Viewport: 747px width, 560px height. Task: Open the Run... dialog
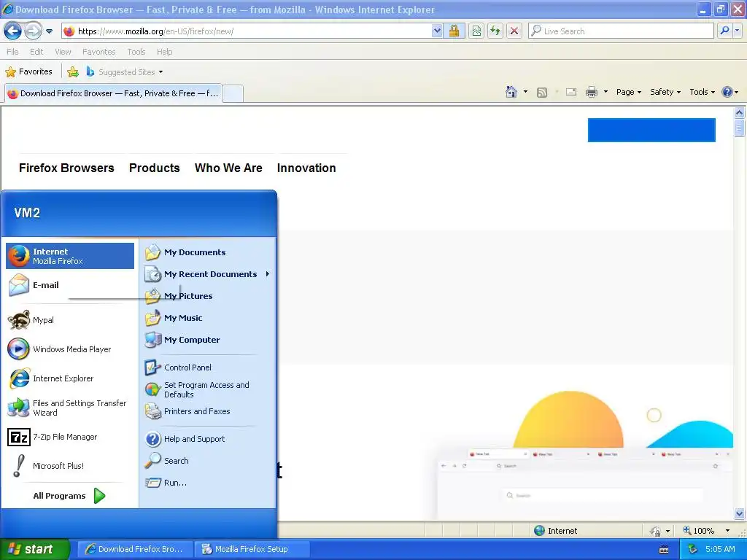[x=208, y=483]
